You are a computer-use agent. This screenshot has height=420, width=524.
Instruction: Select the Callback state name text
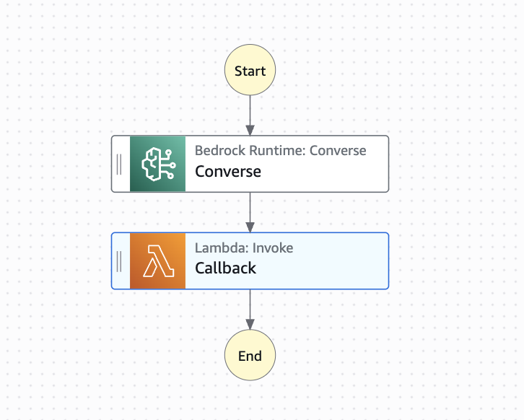225,268
